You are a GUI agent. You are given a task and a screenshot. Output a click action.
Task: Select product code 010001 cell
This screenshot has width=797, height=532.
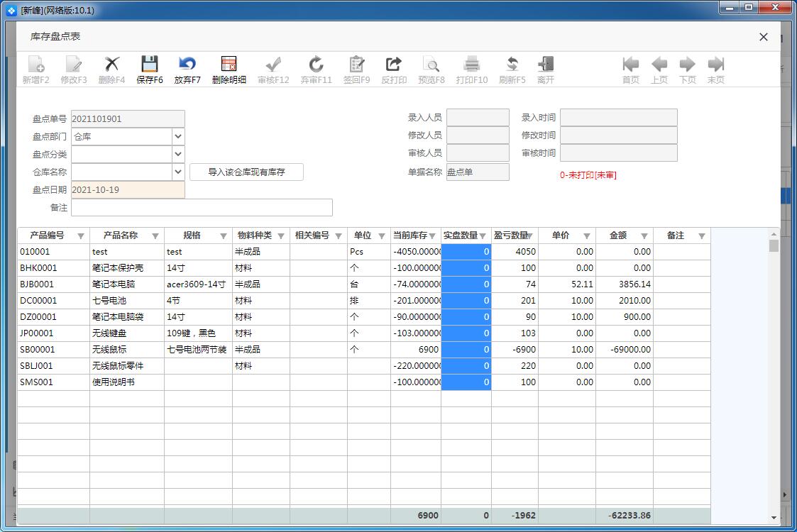pos(53,252)
